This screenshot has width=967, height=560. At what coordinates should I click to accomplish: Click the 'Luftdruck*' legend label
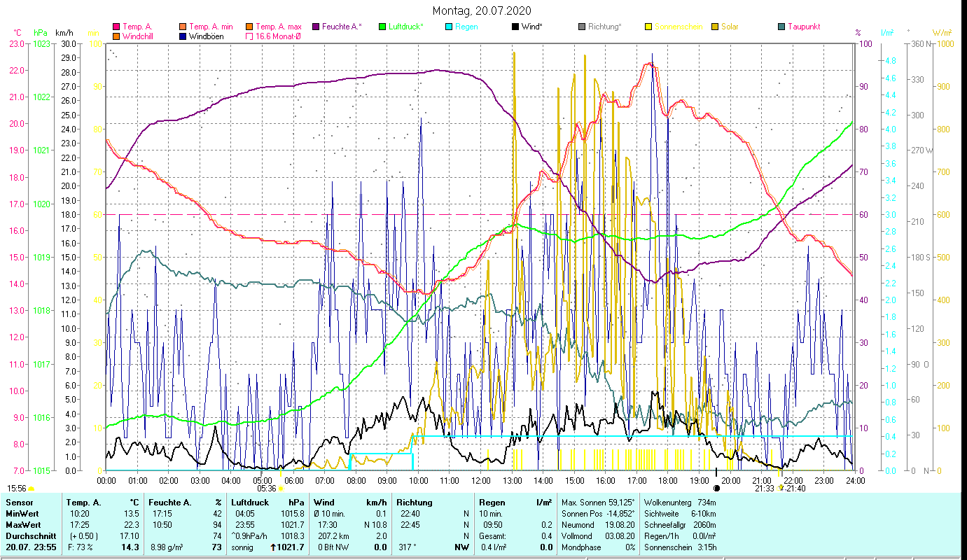405,27
